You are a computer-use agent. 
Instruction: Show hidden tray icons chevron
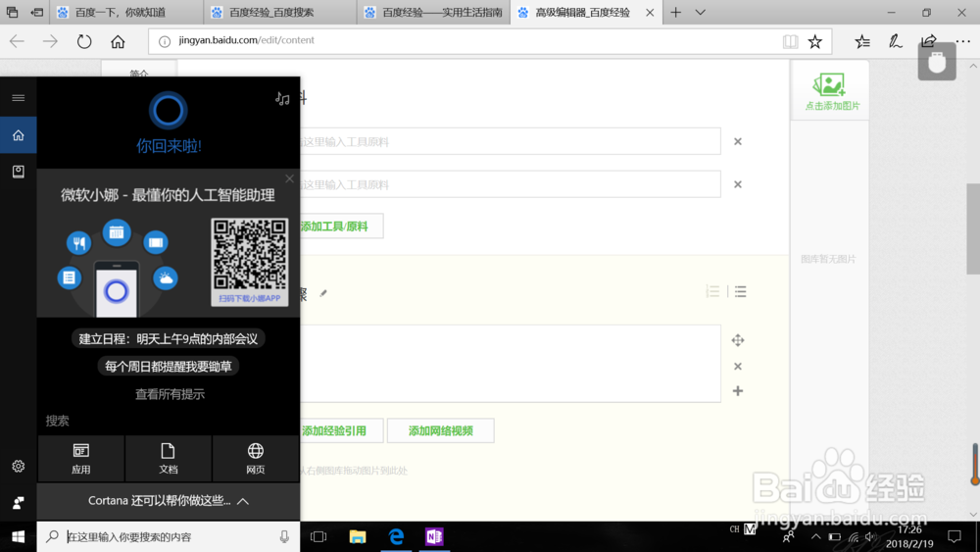coord(815,536)
